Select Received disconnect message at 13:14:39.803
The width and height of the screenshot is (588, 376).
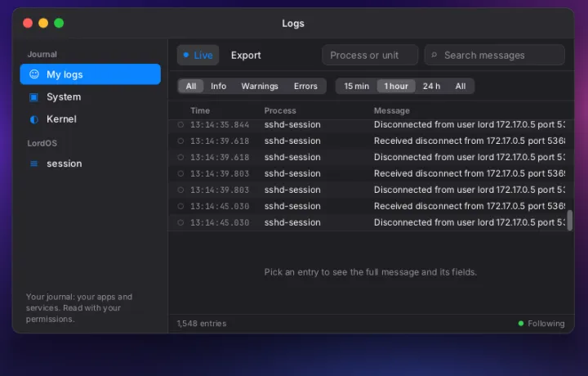pyautogui.click(x=469, y=173)
